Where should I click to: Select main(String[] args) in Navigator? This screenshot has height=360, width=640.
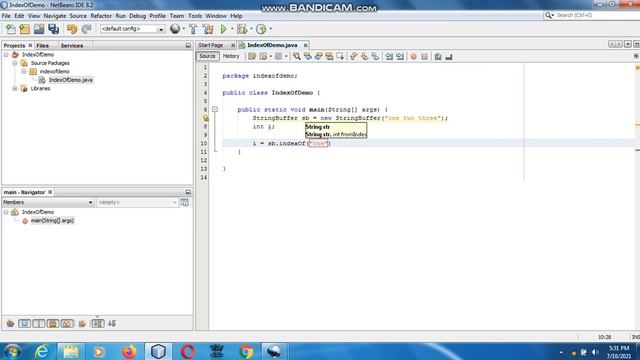pyautogui.click(x=52, y=220)
